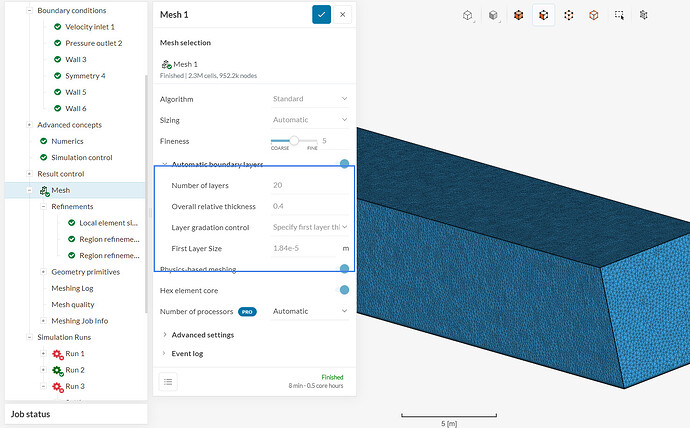Toggle Hex element core switch
Viewport: 690px width, 428px height.
click(344, 289)
